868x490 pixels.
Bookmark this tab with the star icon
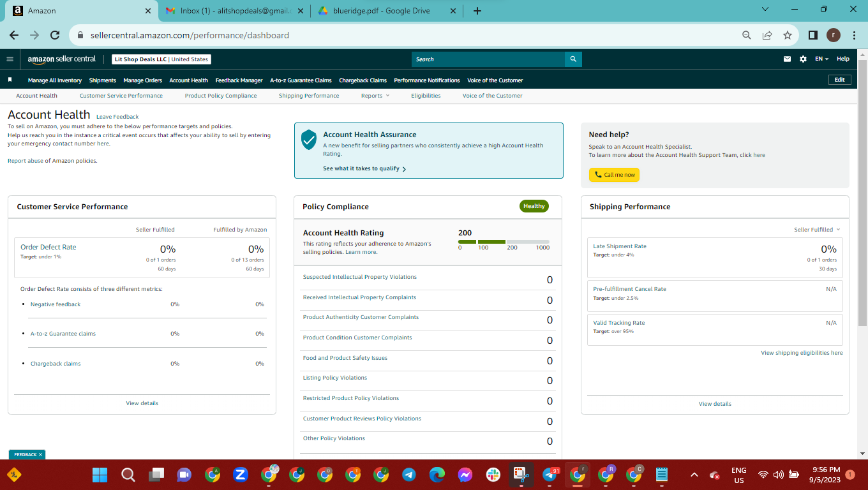pyautogui.click(x=788, y=35)
